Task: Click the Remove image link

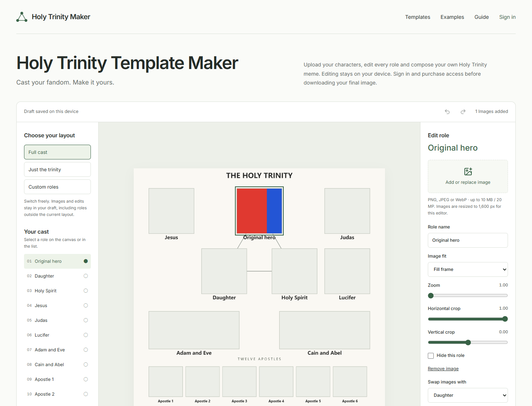Action: (443, 369)
